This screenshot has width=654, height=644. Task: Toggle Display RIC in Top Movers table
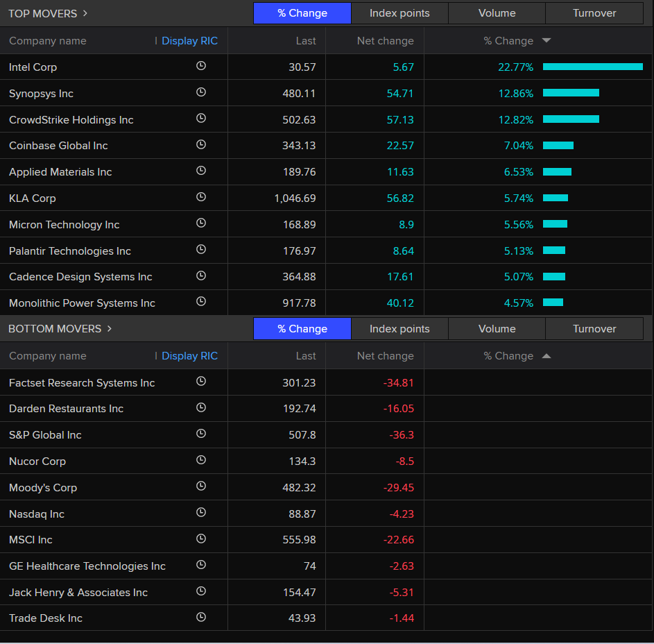point(189,41)
